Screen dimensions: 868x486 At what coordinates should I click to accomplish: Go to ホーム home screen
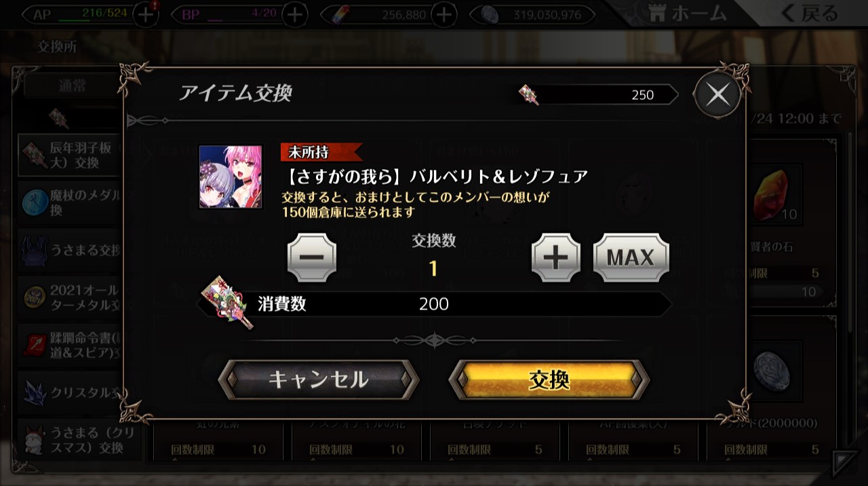coord(686,13)
